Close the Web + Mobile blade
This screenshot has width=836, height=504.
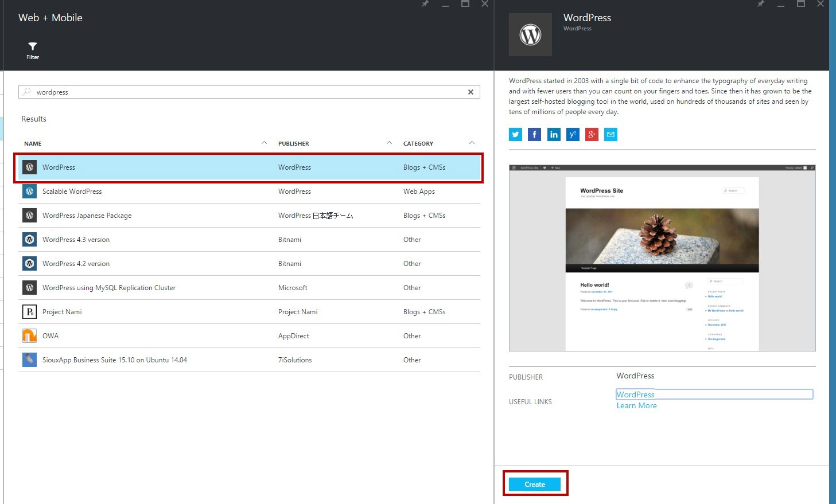pyautogui.click(x=485, y=4)
